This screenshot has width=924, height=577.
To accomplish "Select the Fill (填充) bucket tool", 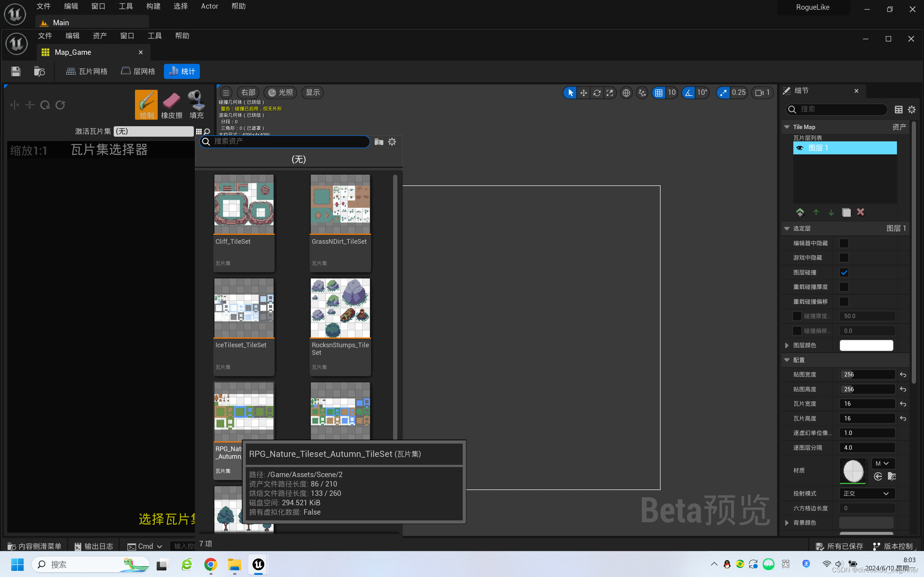I will pos(196,105).
